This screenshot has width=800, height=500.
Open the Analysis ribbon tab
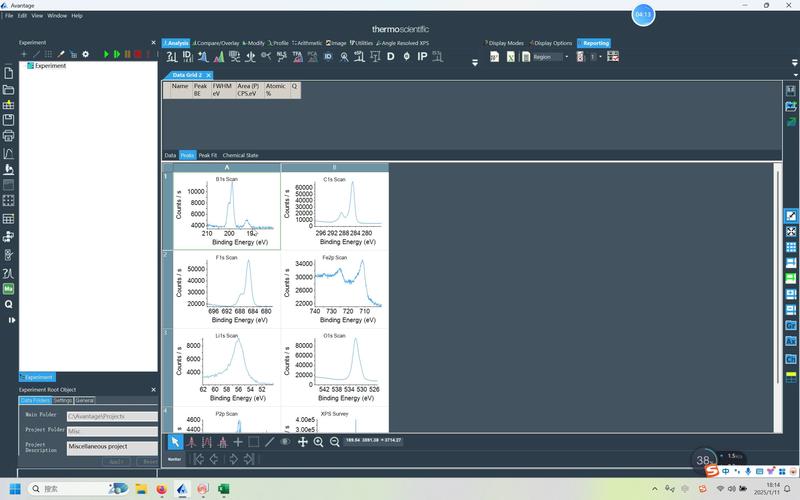pos(176,43)
